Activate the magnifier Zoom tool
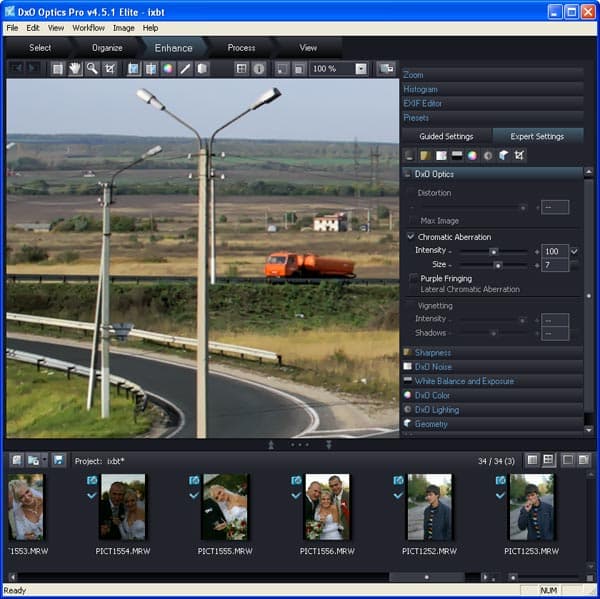Viewport: 600px width, 599px height. (92, 69)
